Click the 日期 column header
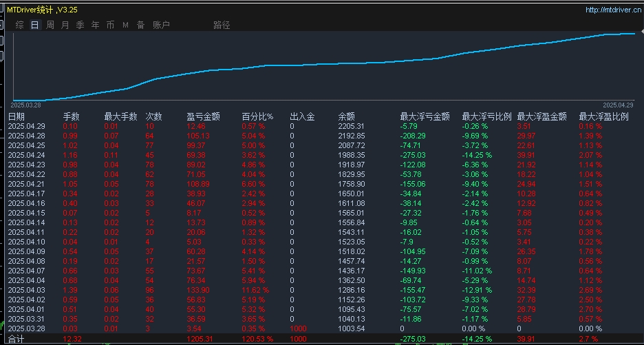The height and width of the screenshot is (345, 644). pos(17,116)
